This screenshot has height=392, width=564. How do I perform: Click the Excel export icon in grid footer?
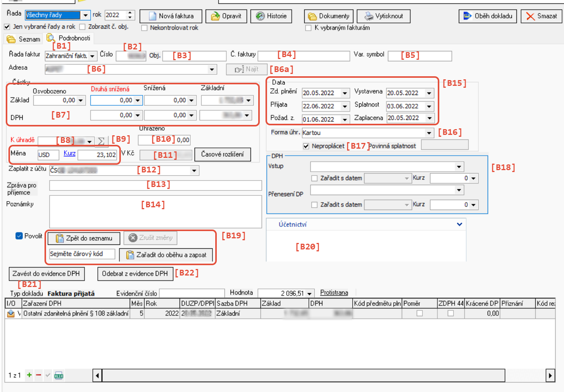point(59,376)
